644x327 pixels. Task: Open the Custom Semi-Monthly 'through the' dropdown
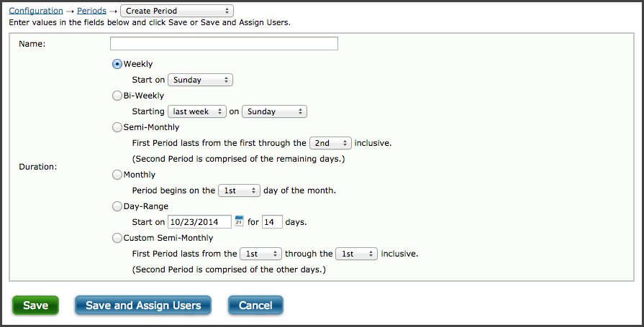click(x=356, y=254)
